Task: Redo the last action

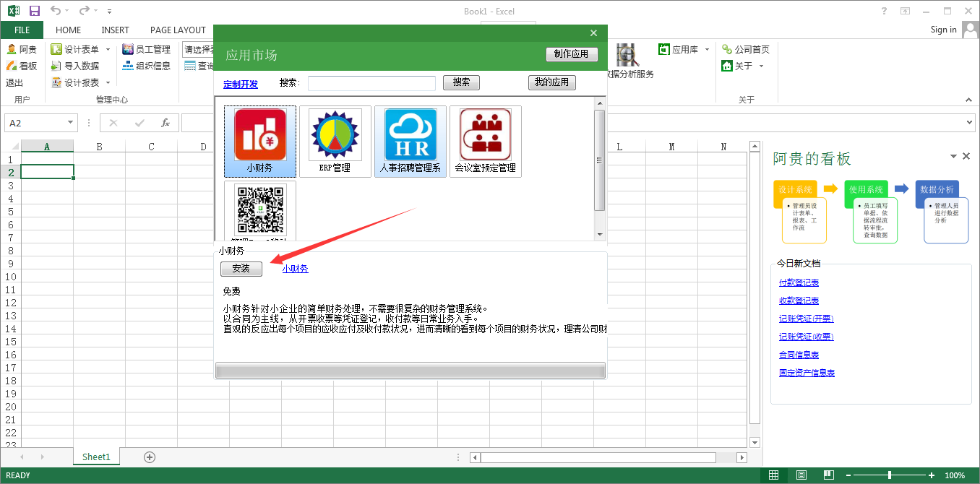Action: [x=84, y=11]
